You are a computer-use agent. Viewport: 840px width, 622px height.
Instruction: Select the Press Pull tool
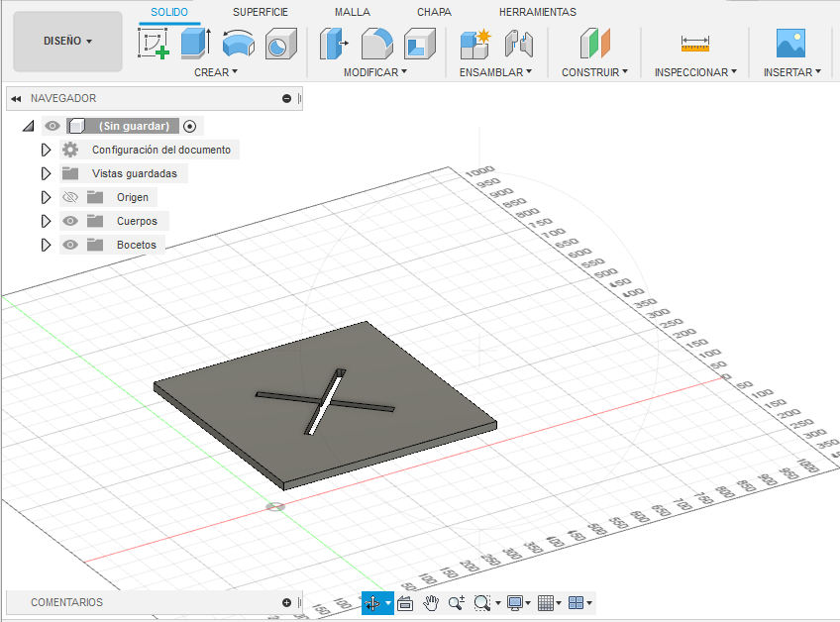334,43
